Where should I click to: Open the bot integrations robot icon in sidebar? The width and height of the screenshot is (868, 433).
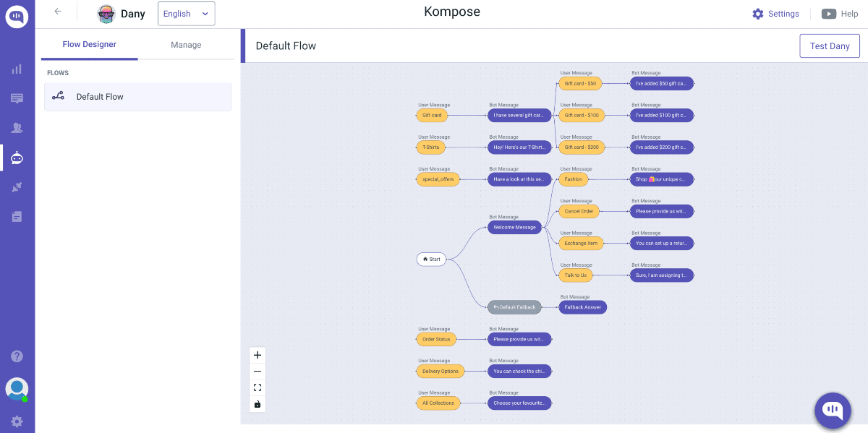(x=17, y=158)
